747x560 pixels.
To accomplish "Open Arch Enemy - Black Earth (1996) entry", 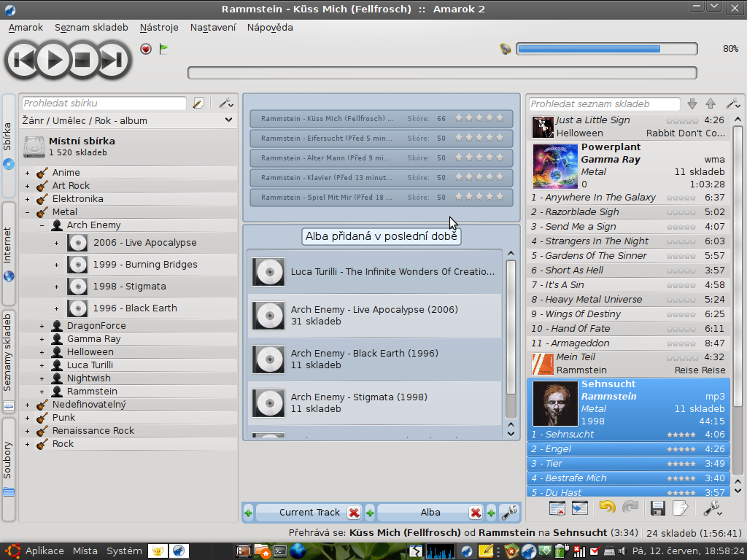I will coord(374,359).
